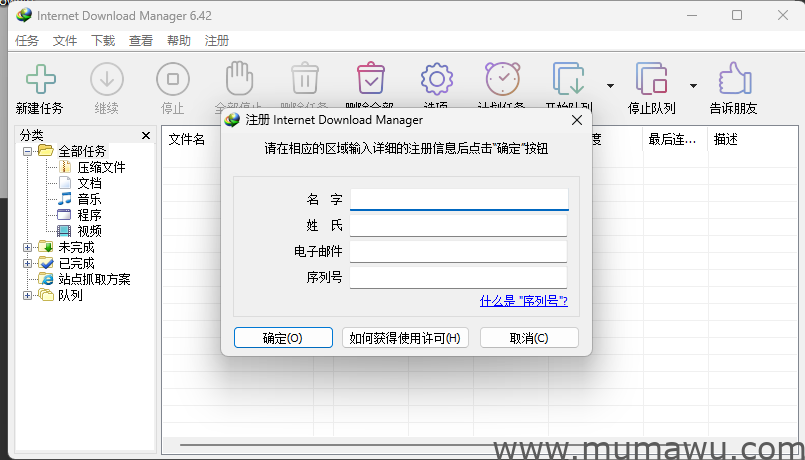Click the documents (文档) page icon

pyautogui.click(x=65, y=183)
